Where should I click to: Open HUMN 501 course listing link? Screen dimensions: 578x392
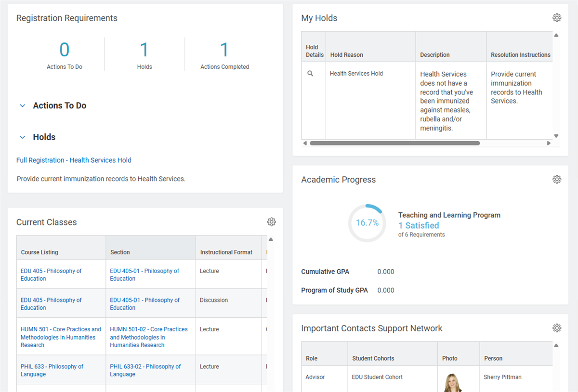click(x=61, y=337)
